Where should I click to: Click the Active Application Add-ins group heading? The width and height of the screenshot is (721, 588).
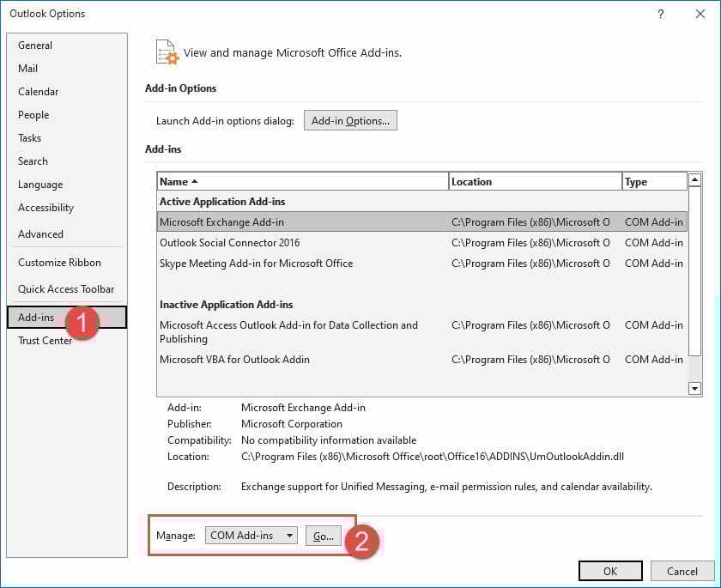click(222, 202)
